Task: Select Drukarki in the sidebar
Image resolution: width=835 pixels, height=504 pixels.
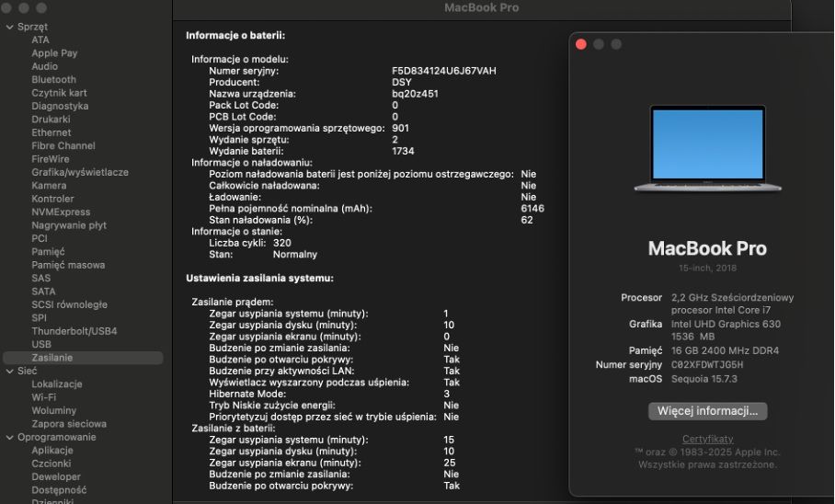Action: (x=51, y=120)
